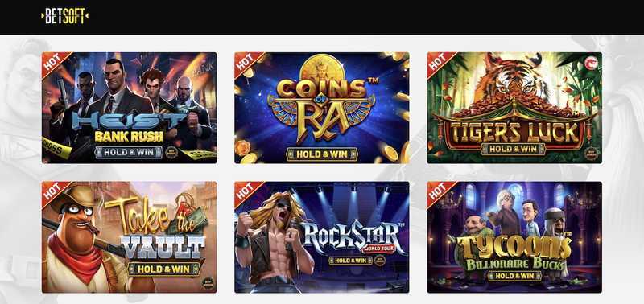This screenshot has height=304, width=644.
Task: Launch the Tiger's Luck game title
Action: [514, 131]
